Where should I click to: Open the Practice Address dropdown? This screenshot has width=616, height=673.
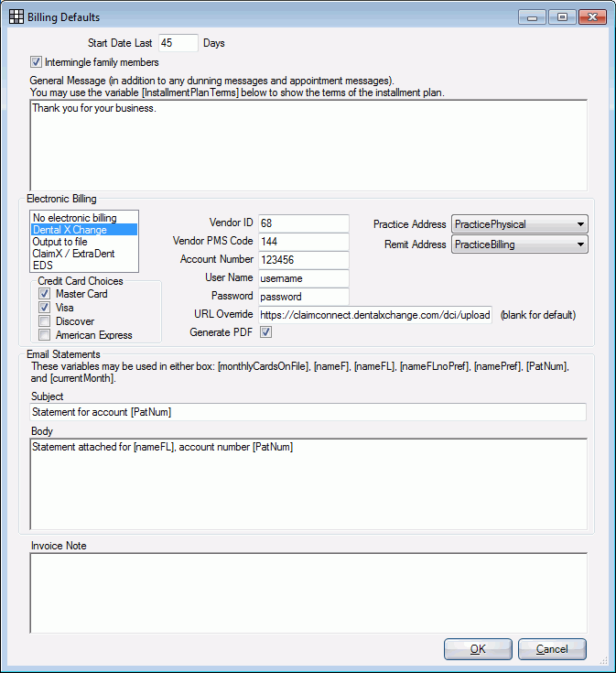click(520, 224)
